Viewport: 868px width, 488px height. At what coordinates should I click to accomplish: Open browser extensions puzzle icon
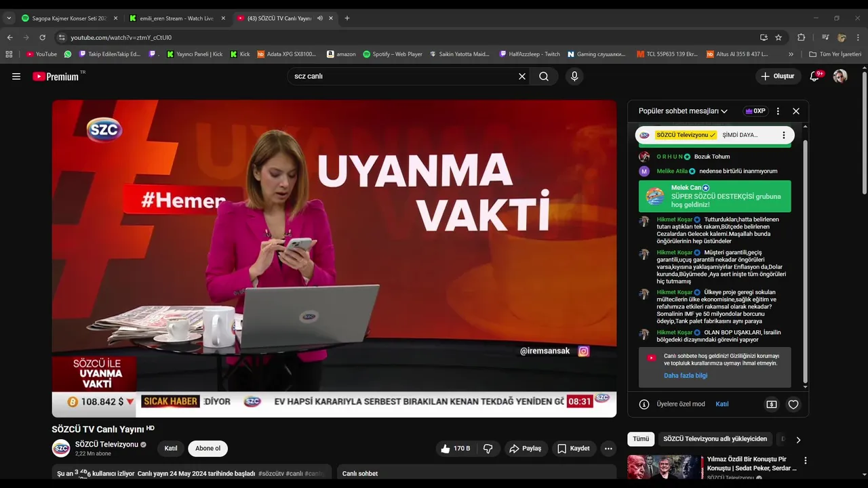(x=801, y=37)
